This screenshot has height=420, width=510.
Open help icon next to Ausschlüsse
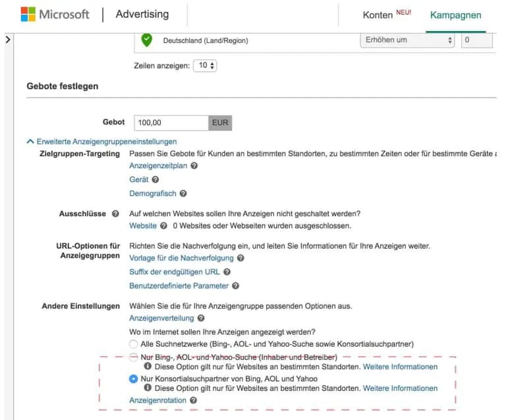(x=115, y=214)
